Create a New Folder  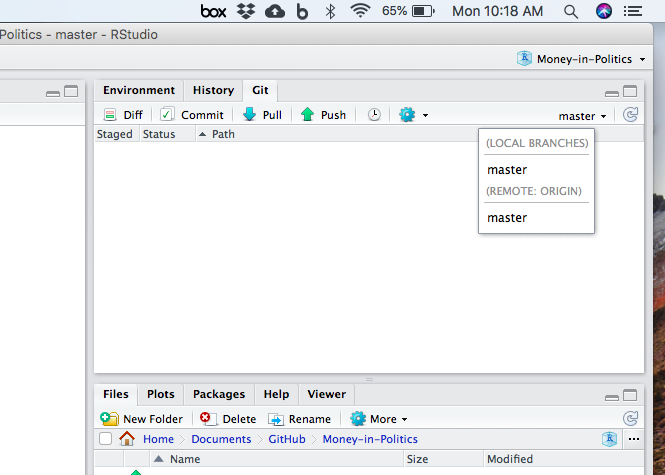142,419
